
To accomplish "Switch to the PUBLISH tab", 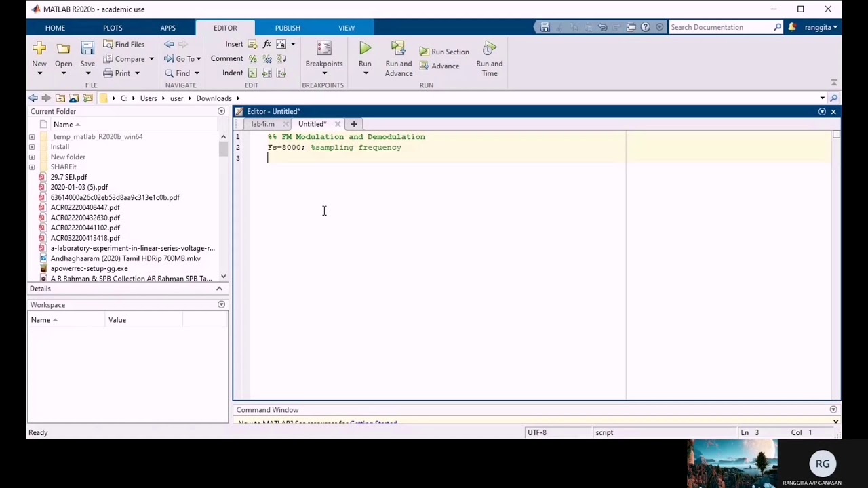I will coord(288,28).
